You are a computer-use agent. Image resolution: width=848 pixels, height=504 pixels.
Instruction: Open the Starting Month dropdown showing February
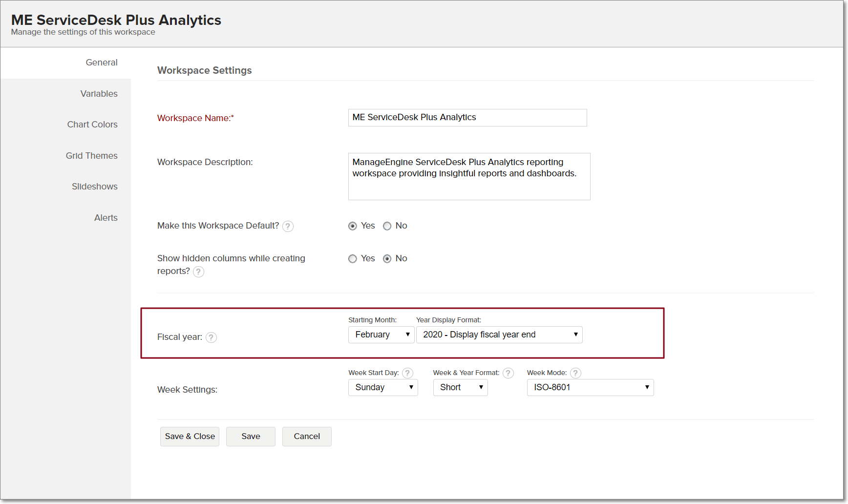point(382,335)
